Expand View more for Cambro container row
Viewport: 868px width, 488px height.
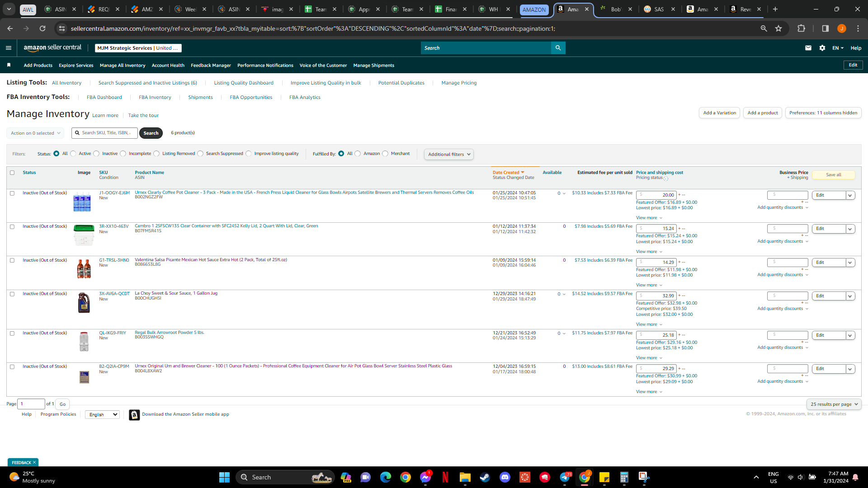point(649,252)
